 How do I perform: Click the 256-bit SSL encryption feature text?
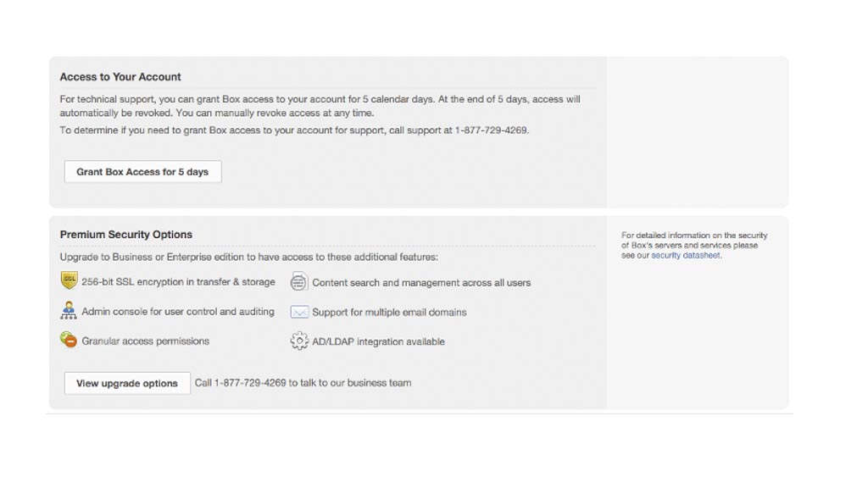tap(178, 282)
